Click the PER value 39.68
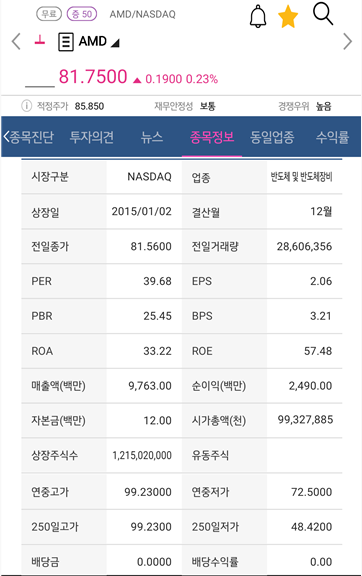 click(x=157, y=281)
